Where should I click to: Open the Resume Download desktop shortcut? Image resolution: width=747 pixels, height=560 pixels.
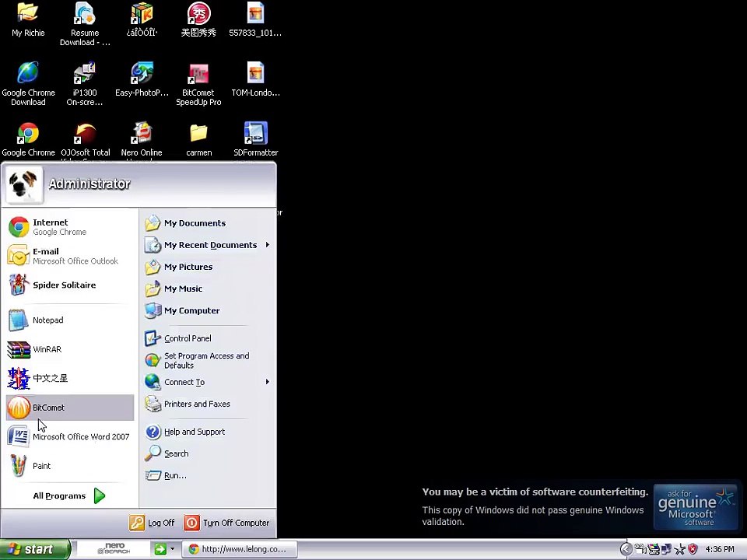click(x=85, y=24)
